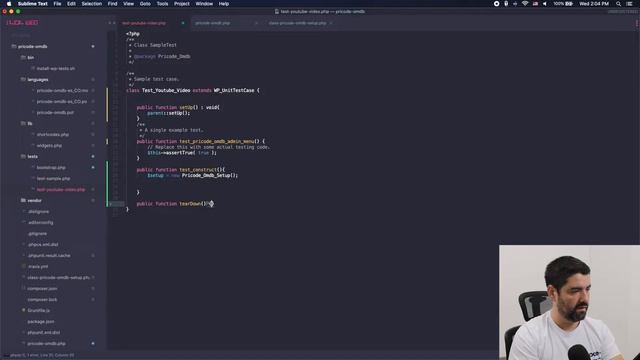This screenshot has width=640, height=360.
Task: Open the Find menu
Action: (112, 4)
